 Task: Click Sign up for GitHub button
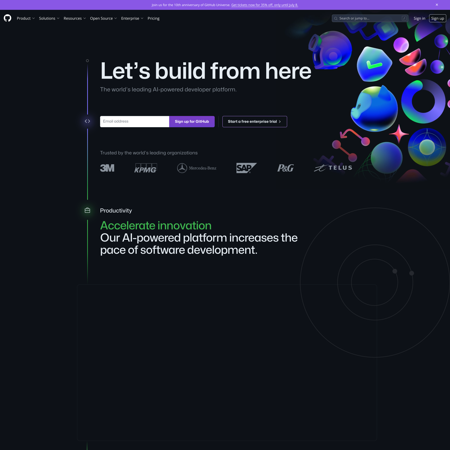192,121
